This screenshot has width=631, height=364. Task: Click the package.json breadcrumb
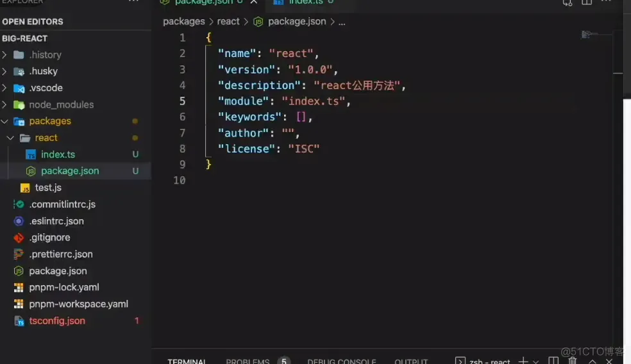pos(297,22)
